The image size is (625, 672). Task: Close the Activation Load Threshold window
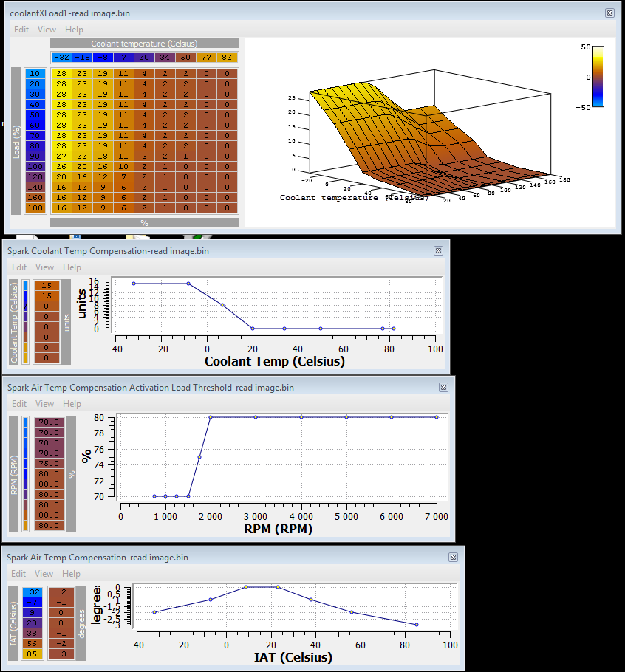click(443, 387)
